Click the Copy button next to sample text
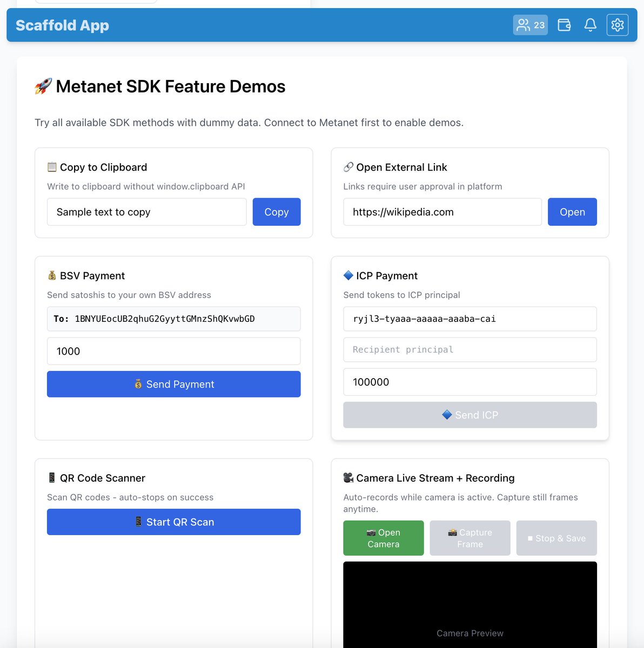Screen dimensions: 644x648 tap(276, 212)
